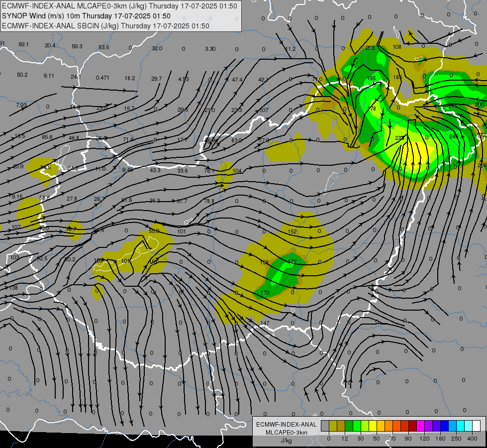This screenshot has height=448, width=487.
Task: Select the 92.5 value on the map
Action: click(42, 259)
